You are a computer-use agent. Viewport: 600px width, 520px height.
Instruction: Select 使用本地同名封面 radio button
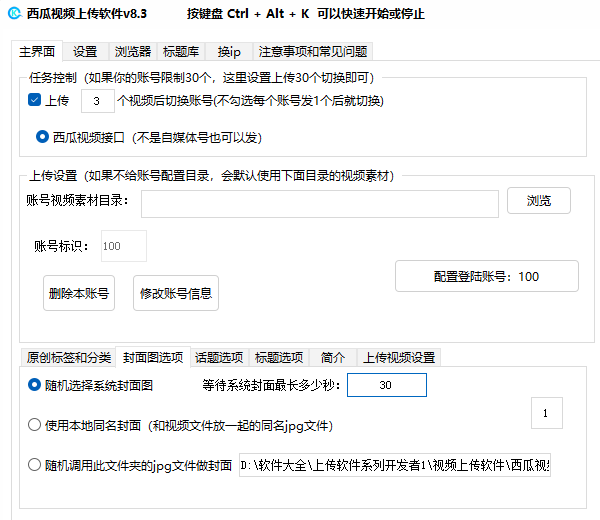tap(34, 425)
